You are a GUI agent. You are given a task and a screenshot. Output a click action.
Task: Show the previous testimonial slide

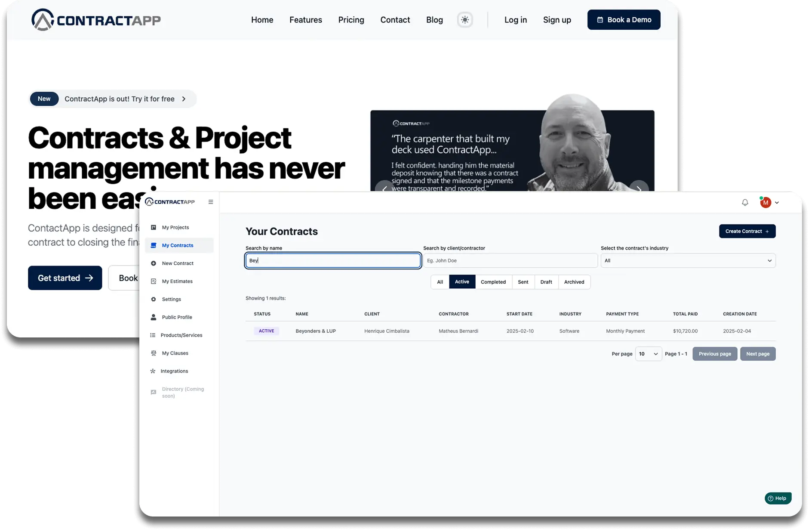[384, 188]
